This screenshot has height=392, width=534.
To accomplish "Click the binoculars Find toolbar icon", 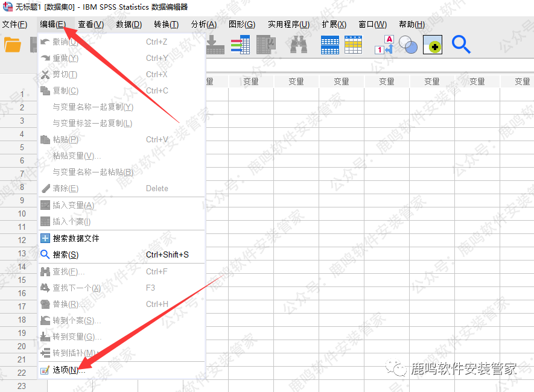I will coord(299,45).
